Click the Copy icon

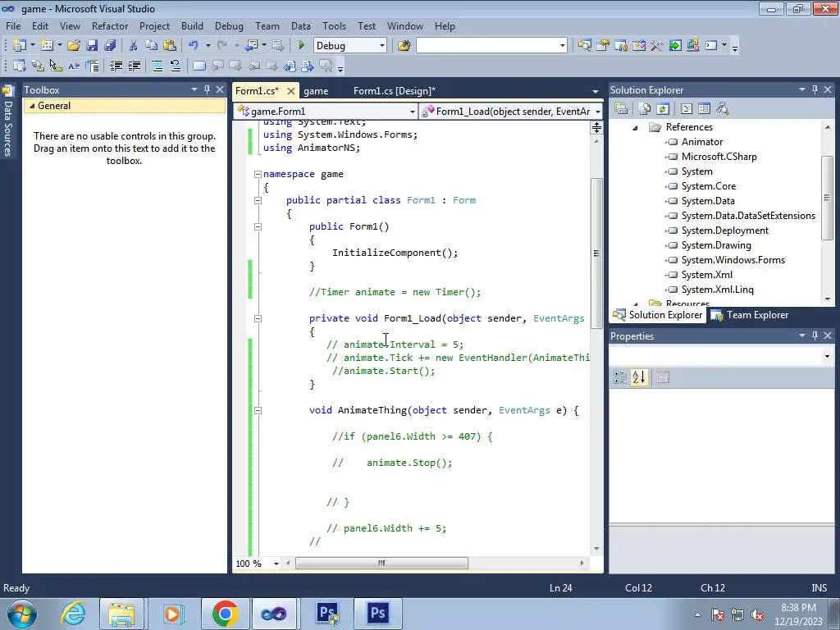coord(152,46)
